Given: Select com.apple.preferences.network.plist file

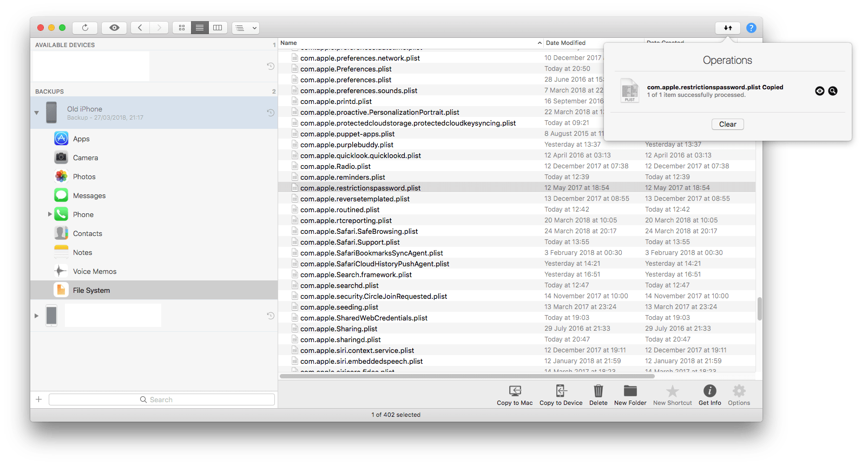Looking at the screenshot, I should point(360,58).
